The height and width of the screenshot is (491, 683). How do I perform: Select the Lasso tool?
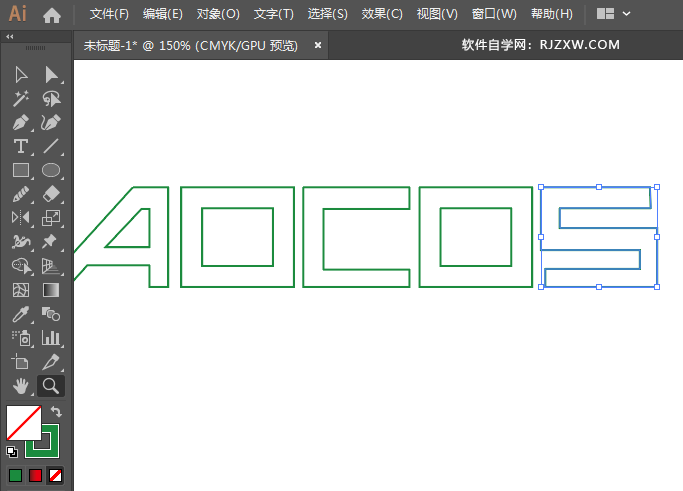[51, 99]
